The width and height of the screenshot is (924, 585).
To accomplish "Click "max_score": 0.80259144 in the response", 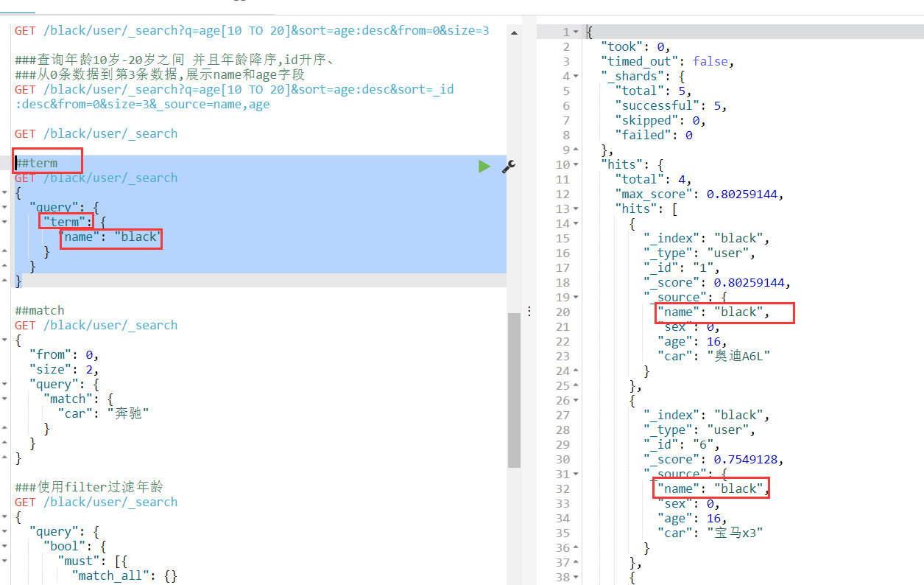I will [699, 194].
